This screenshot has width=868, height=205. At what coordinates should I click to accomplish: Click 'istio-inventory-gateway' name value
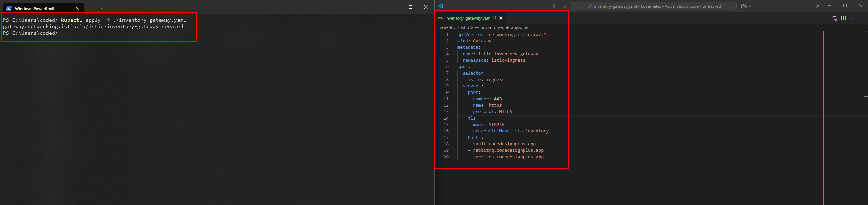click(508, 54)
